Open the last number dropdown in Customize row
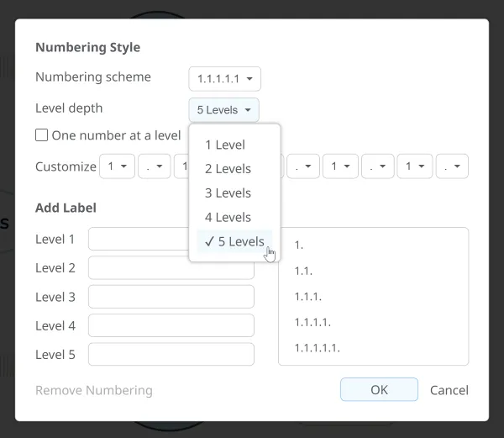Image resolution: width=504 pixels, height=438 pixels. point(415,166)
